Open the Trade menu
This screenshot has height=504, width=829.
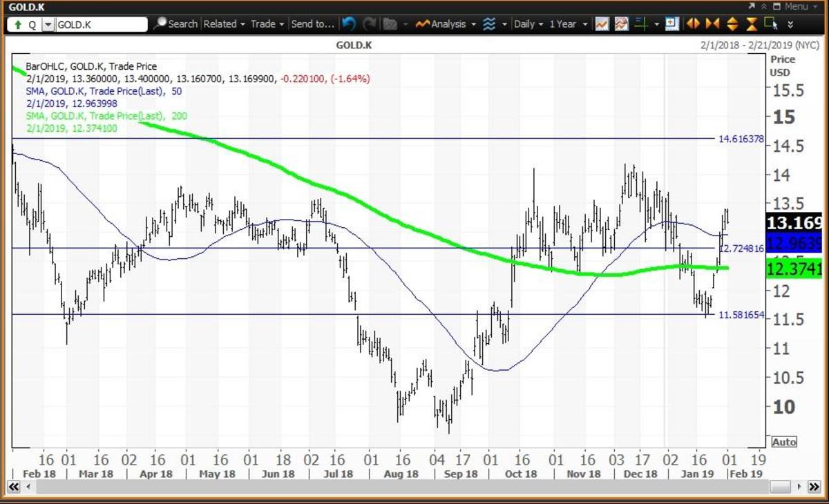[x=267, y=24]
